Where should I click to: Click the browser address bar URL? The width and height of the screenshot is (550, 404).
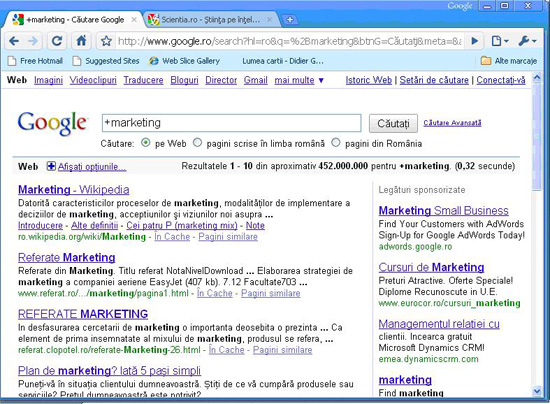coord(289,41)
